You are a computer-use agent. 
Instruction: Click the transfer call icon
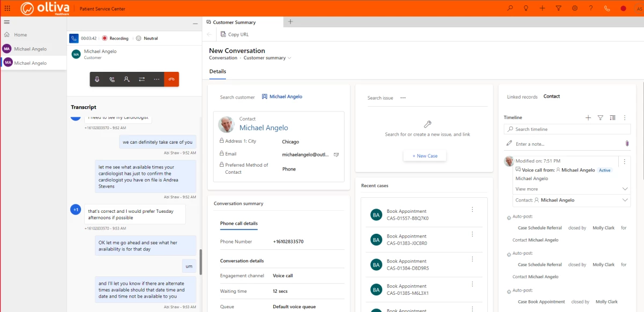(x=141, y=78)
